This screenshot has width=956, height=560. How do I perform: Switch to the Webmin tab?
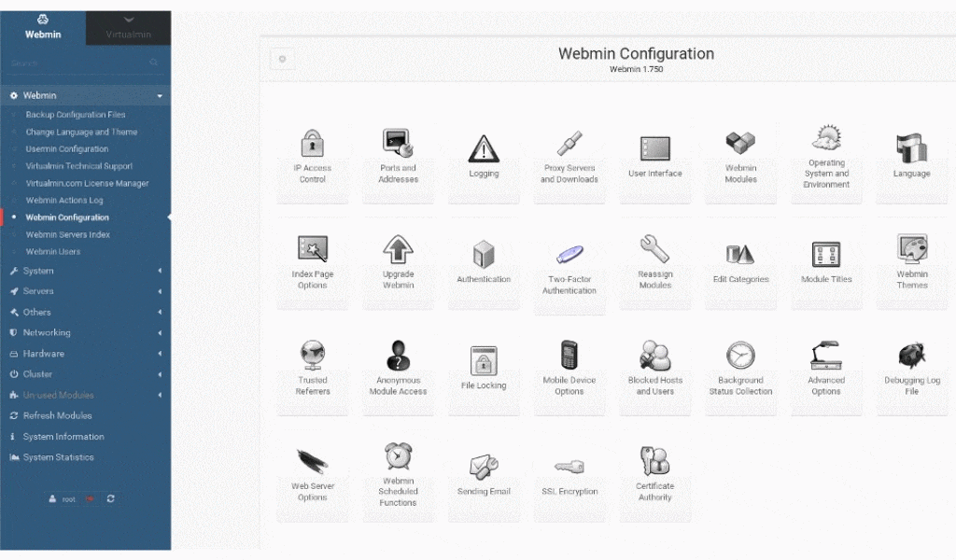[43, 27]
